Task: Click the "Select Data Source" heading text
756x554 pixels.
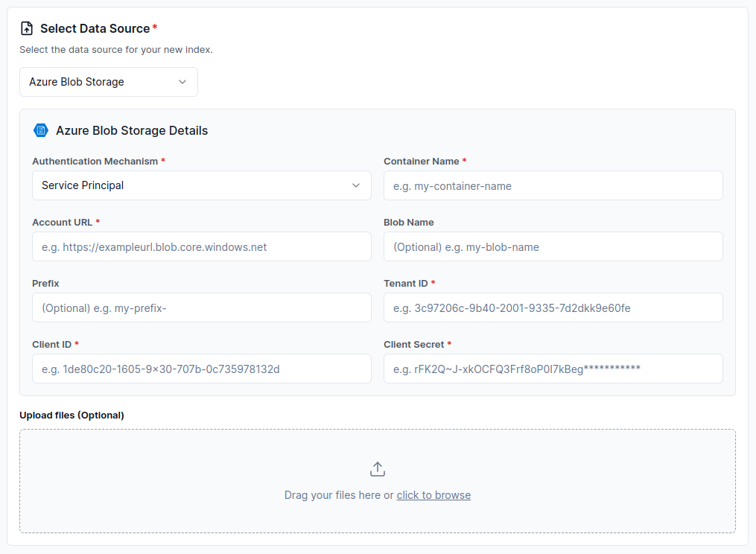Action: coord(95,28)
